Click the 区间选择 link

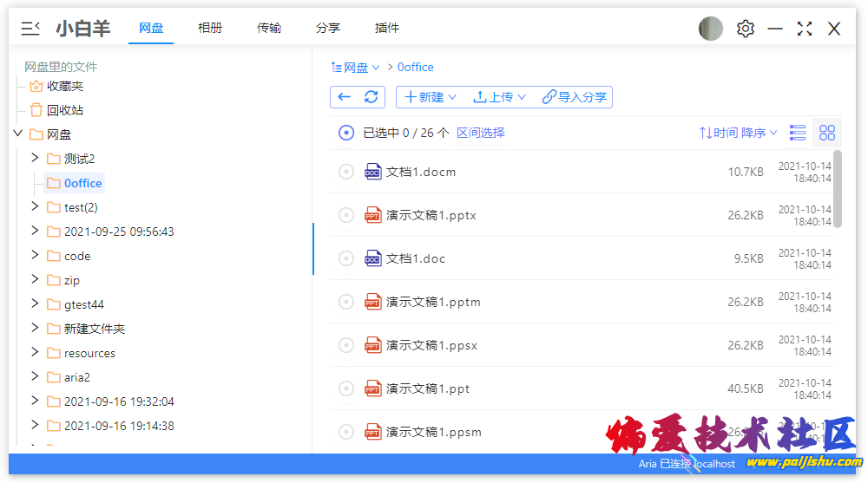coord(481,133)
